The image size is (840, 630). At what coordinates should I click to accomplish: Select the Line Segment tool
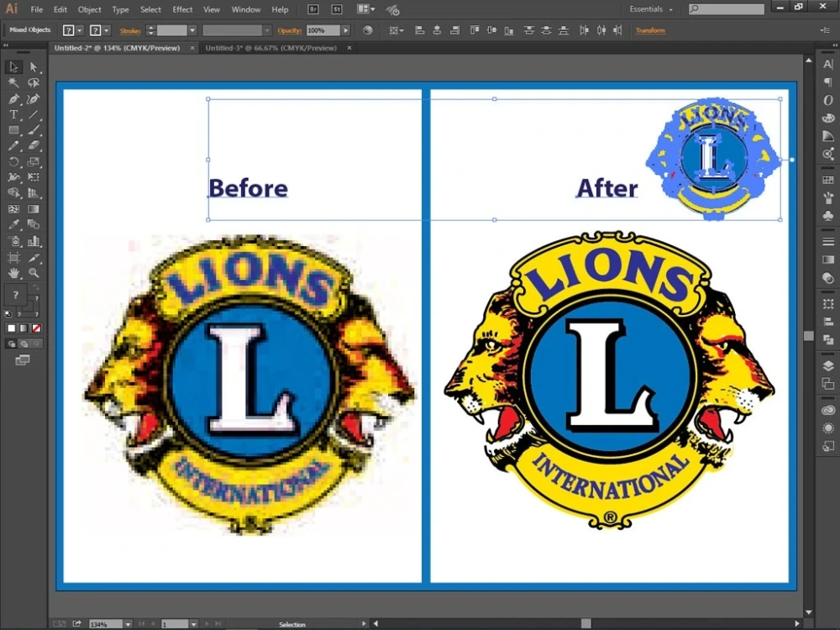34,114
